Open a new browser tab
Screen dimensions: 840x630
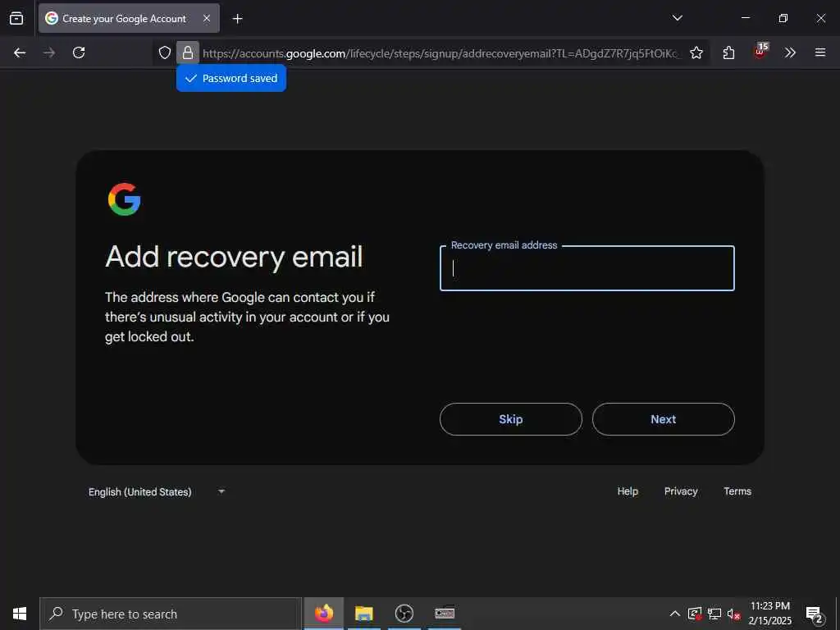tap(237, 19)
